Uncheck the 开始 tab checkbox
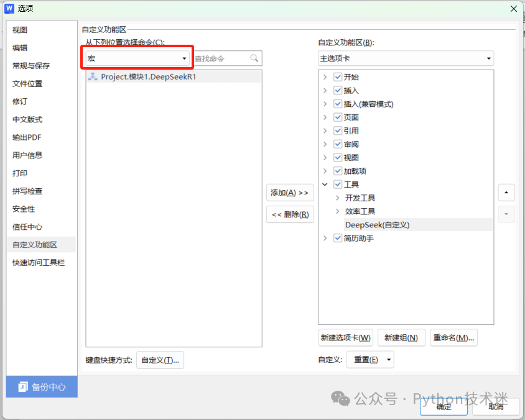The image size is (525, 420). click(x=338, y=77)
